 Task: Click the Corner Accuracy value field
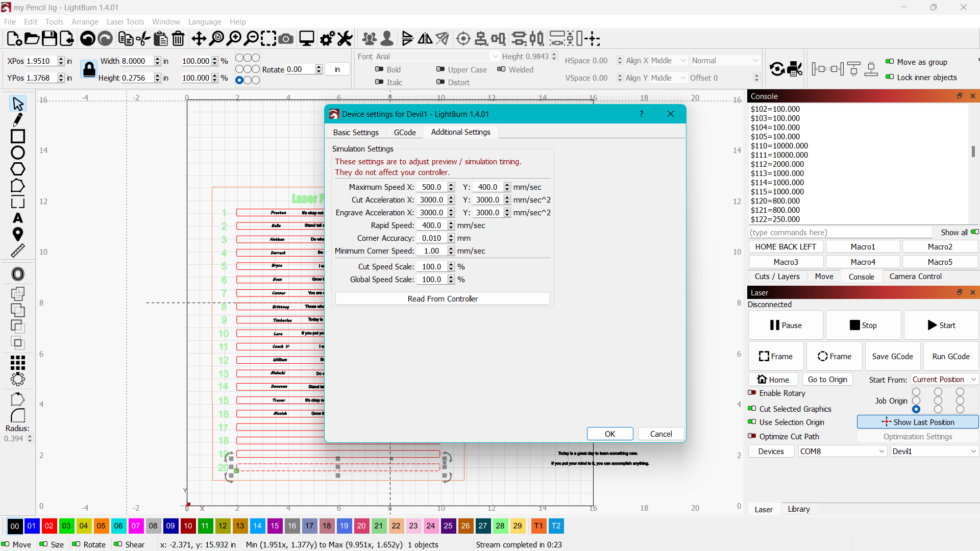[x=432, y=238]
